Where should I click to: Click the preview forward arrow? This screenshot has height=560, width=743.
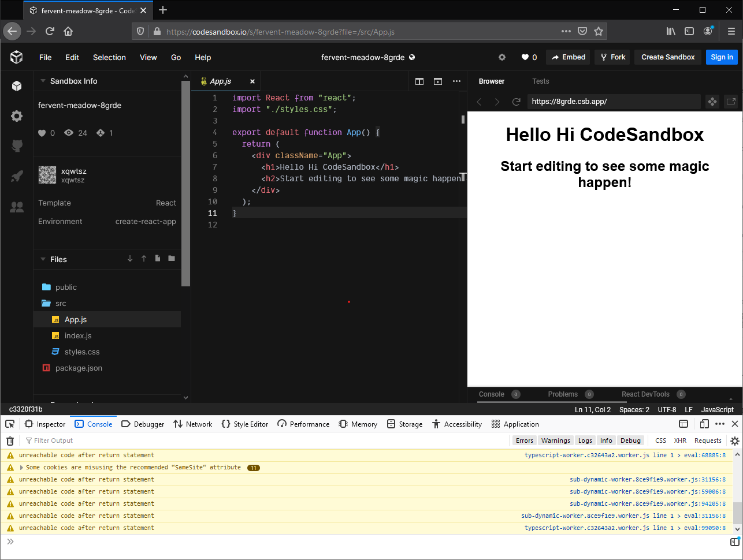pos(497,102)
